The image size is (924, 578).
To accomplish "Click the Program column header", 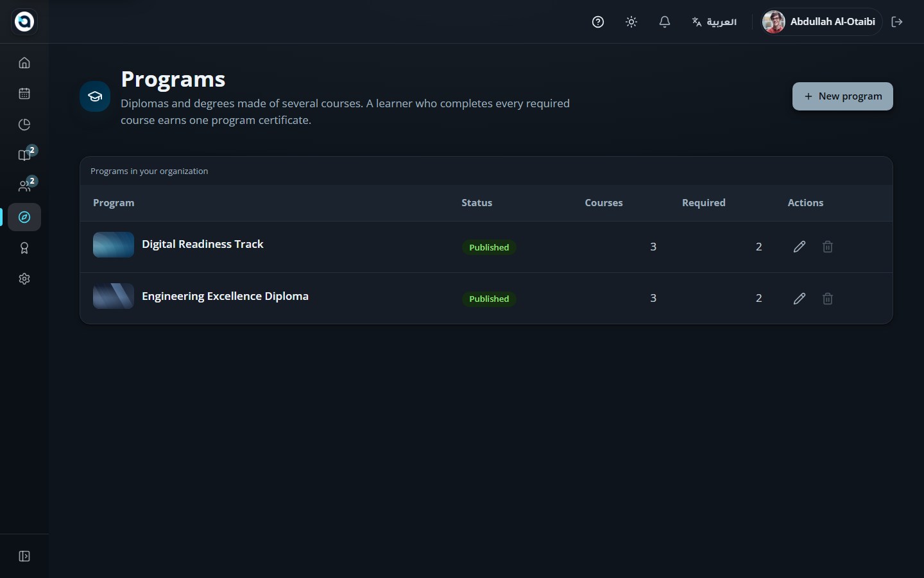I will coord(114,203).
